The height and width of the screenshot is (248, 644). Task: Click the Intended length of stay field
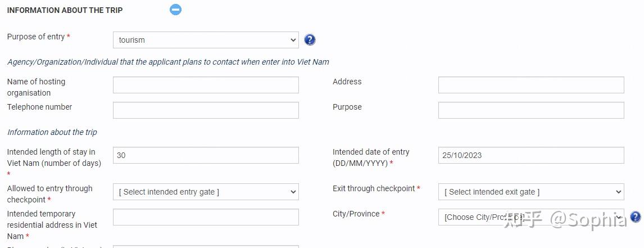pos(206,155)
